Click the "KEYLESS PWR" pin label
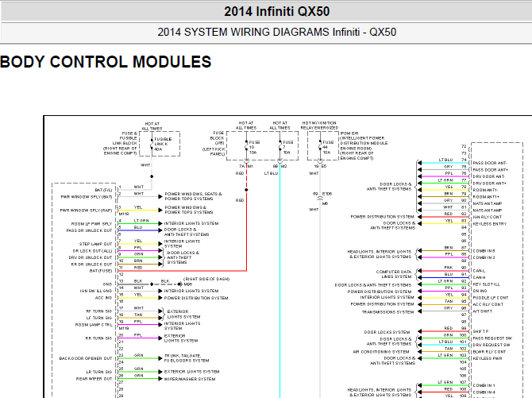532x398 pixels. coord(488,358)
